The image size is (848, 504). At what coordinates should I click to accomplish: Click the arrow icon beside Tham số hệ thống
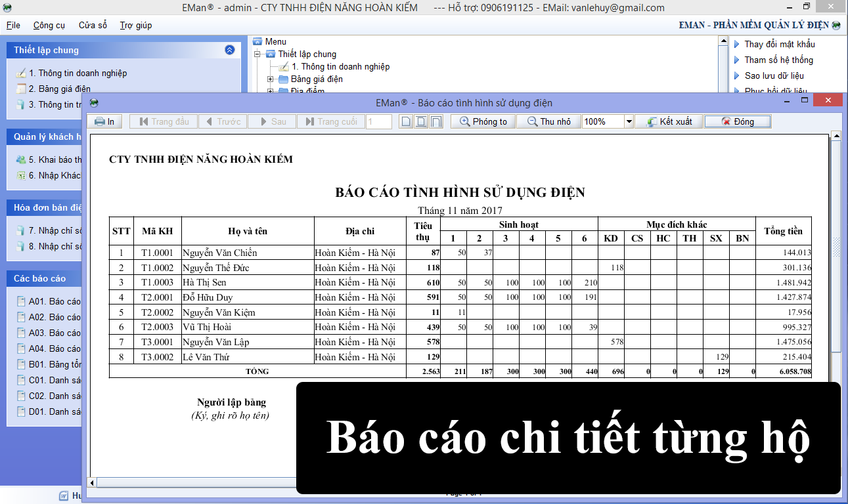pyautogui.click(x=737, y=60)
